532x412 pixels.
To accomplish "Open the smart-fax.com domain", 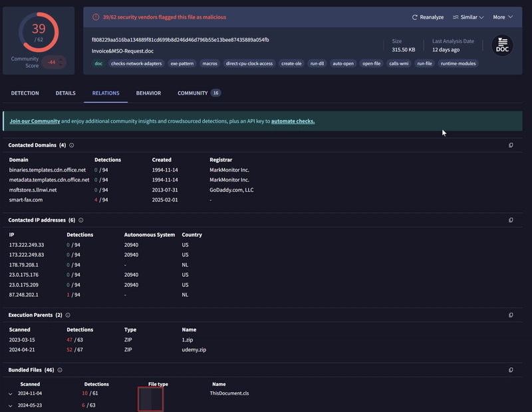I will coord(26,200).
